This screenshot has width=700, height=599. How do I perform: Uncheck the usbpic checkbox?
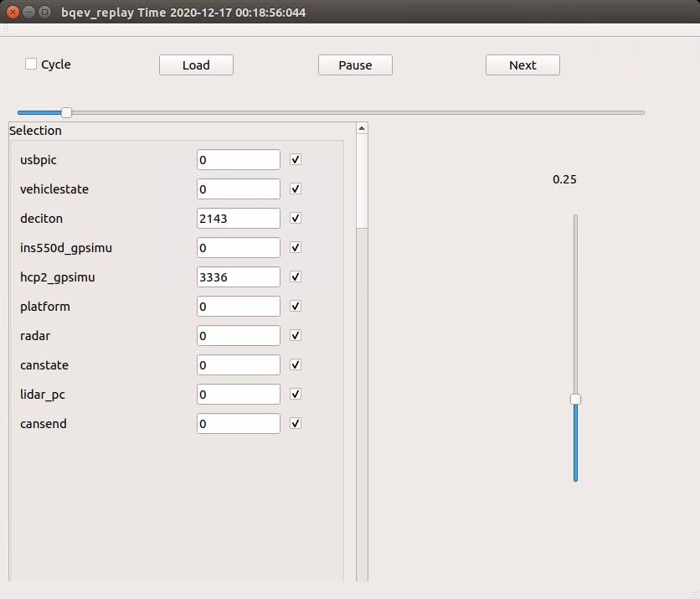[x=296, y=160]
